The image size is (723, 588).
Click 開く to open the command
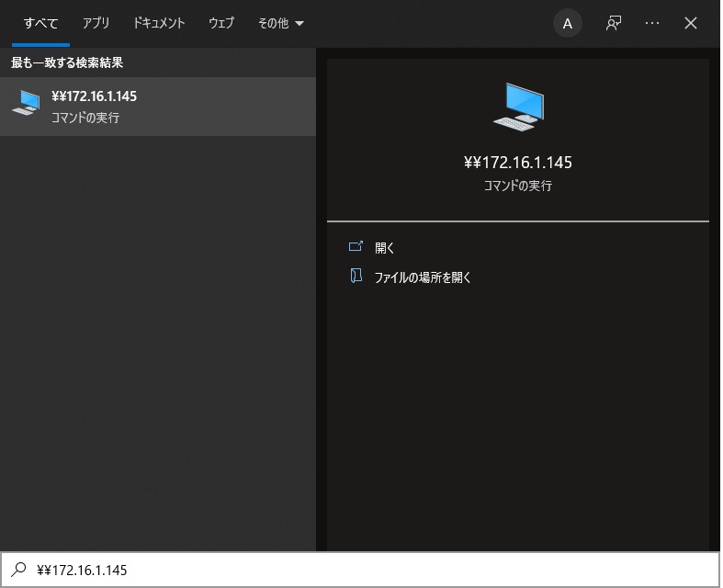(x=384, y=248)
